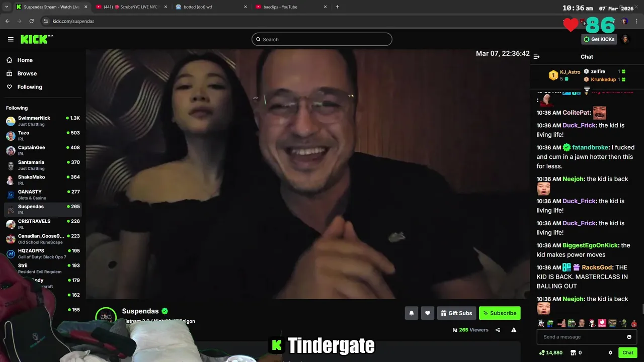
Task: Report the stream with the warning icon
Action: pos(514,330)
